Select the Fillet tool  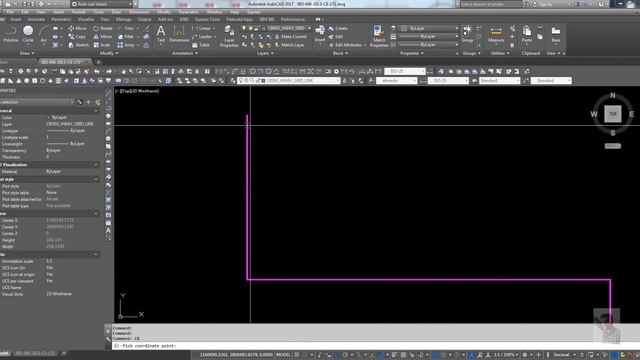point(126,36)
